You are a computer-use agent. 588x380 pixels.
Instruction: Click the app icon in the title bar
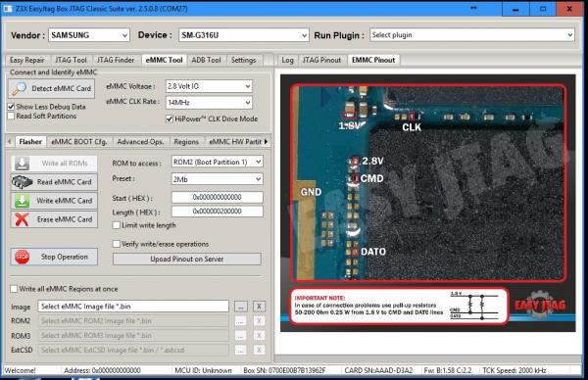click(x=8, y=8)
